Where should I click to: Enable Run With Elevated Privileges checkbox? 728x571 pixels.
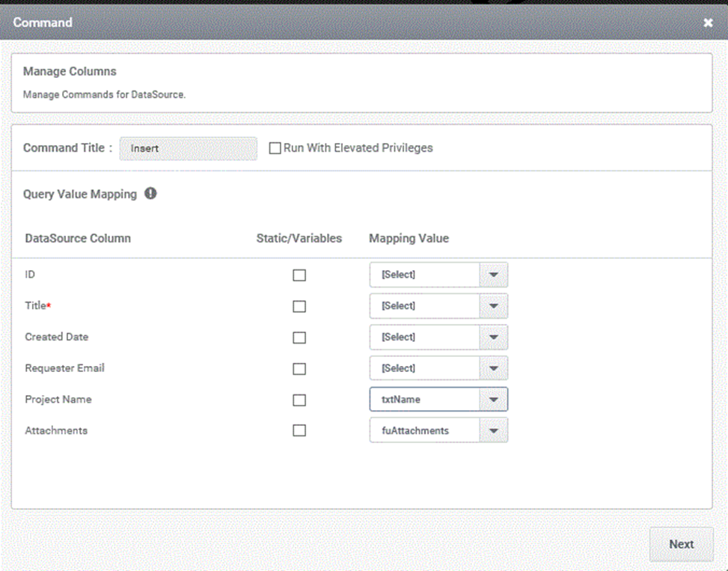point(275,148)
